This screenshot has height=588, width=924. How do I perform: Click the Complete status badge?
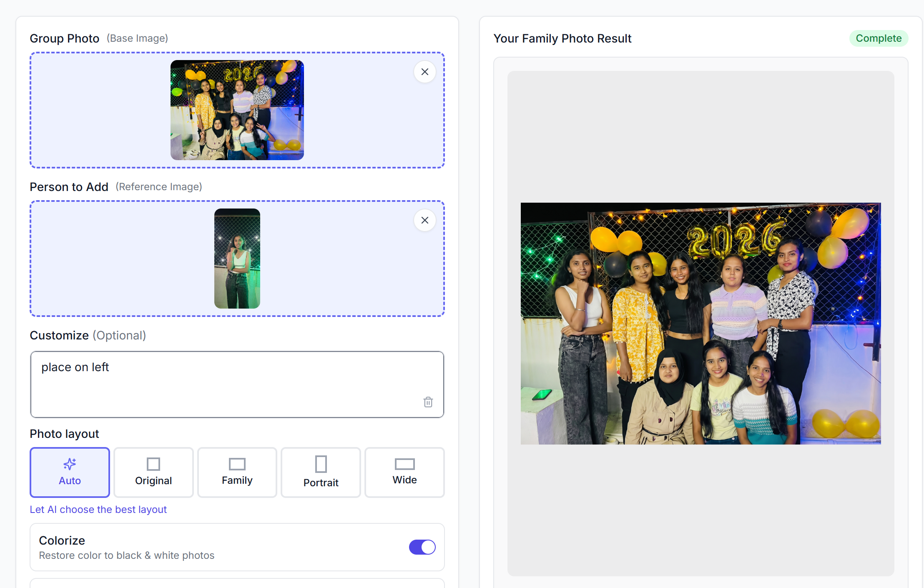tap(879, 38)
